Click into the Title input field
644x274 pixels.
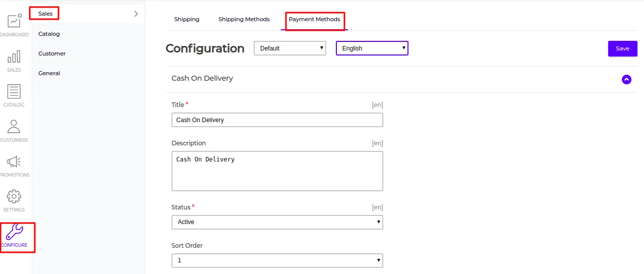tap(277, 120)
